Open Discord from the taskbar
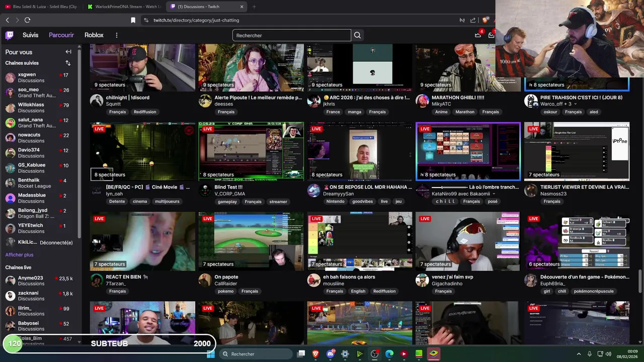 [330, 354]
